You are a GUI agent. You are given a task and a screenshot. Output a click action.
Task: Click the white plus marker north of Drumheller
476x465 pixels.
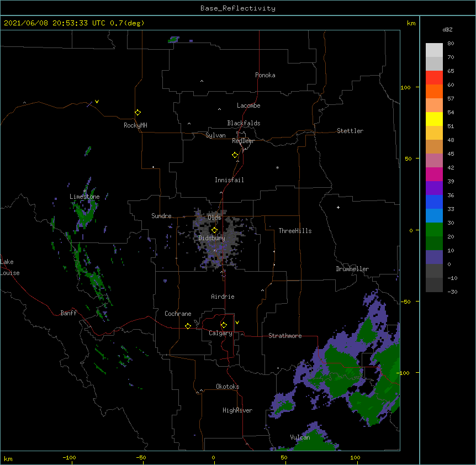tap(338, 207)
